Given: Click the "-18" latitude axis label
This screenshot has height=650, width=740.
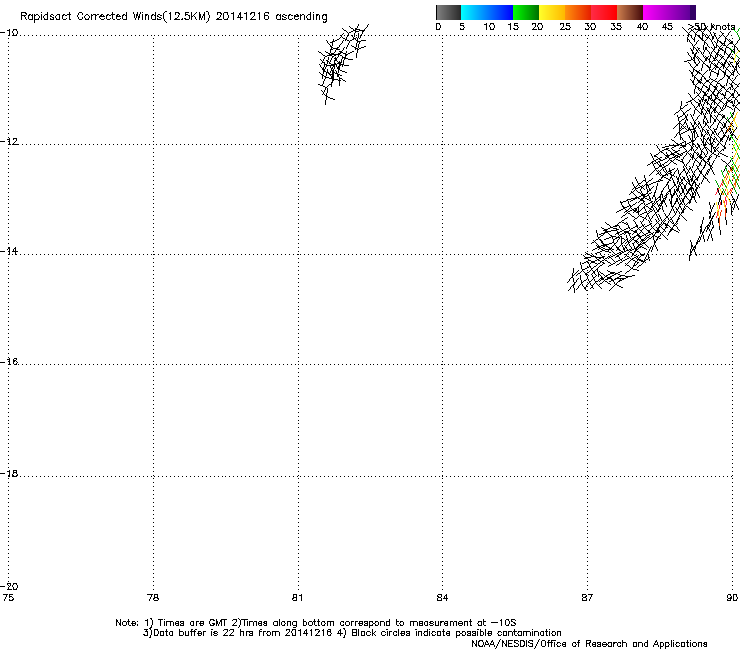Looking at the screenshot, I should tap(9, 473).
